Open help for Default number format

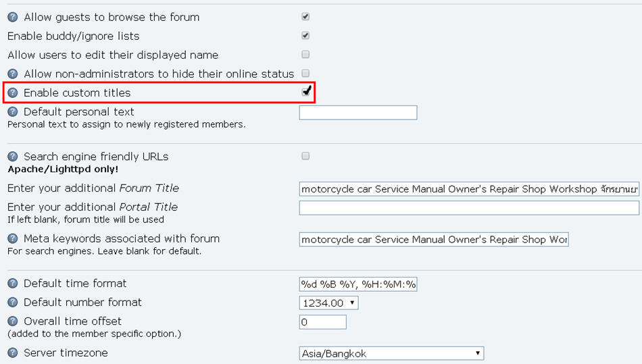coord(13,302)
